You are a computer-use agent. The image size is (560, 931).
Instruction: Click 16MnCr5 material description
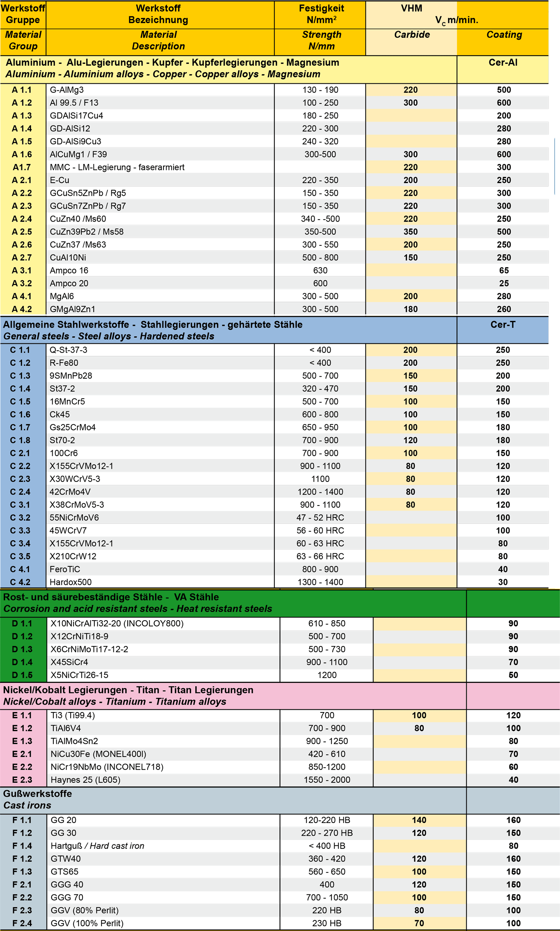click(x=67, y=401)
